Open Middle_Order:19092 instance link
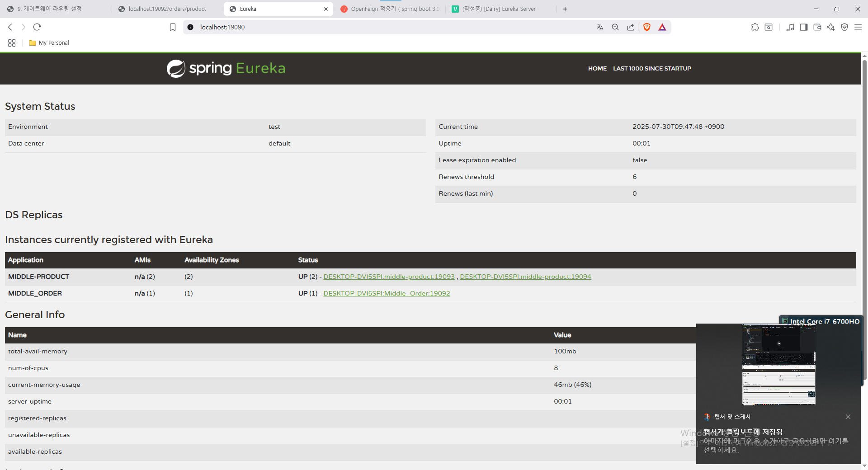Image resolution: width=868 pixels, height=470 pixels. [x=387, y=293]
